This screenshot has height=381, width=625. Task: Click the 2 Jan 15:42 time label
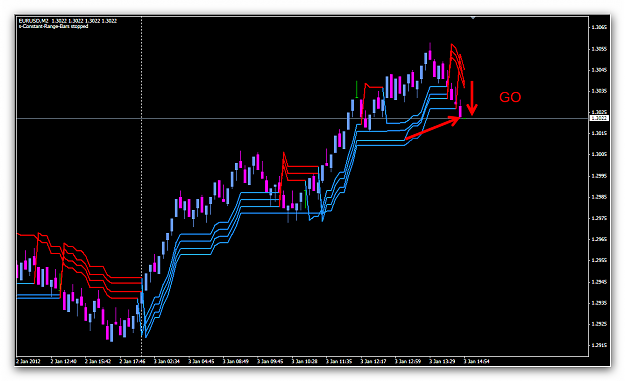[98, 361]
